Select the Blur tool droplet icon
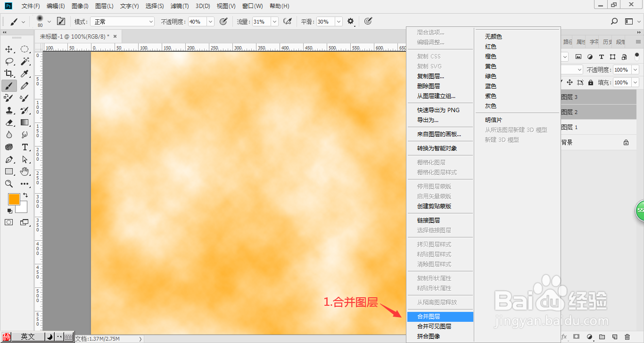This screenshot has width=644, height=343. point(9,135)
